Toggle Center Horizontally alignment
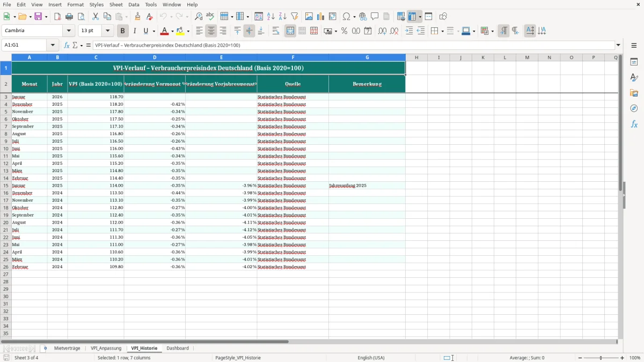Image resolution: width=644 pixels, height=362 pixels. (x=211, y=31)
